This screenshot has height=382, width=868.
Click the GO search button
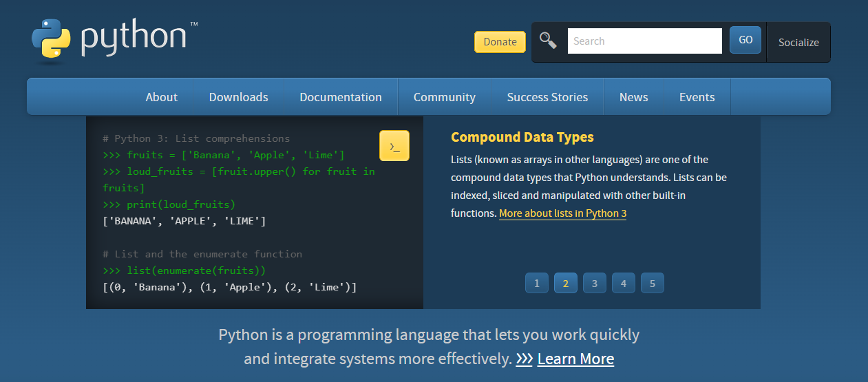(745, 41)
